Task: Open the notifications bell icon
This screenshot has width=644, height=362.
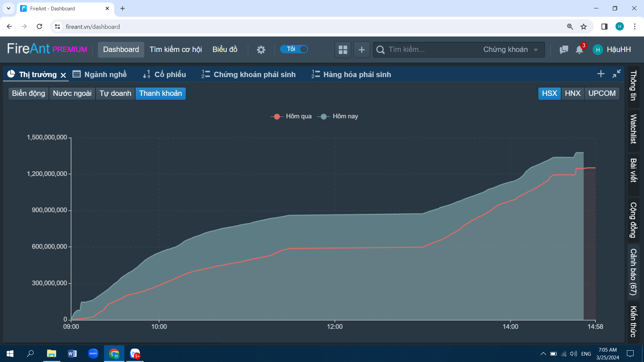Action: 579,50
